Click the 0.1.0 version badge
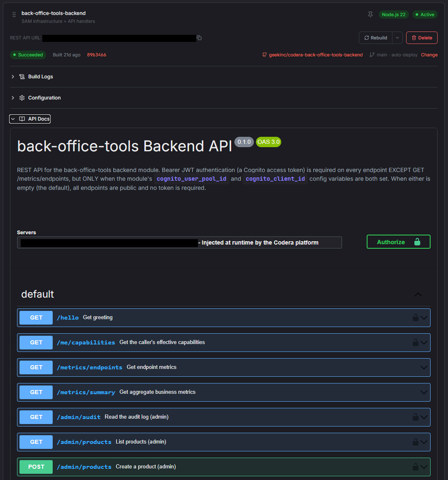Image resolution: width=448 pixels, height=480 pixels. click(x=244, y=142)
